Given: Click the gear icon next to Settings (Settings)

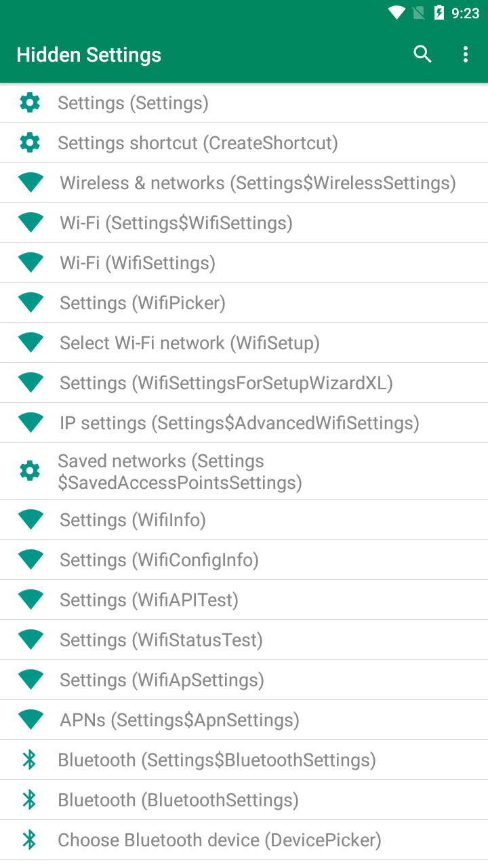Looking at the screenshot, I should tap(30, 102).
